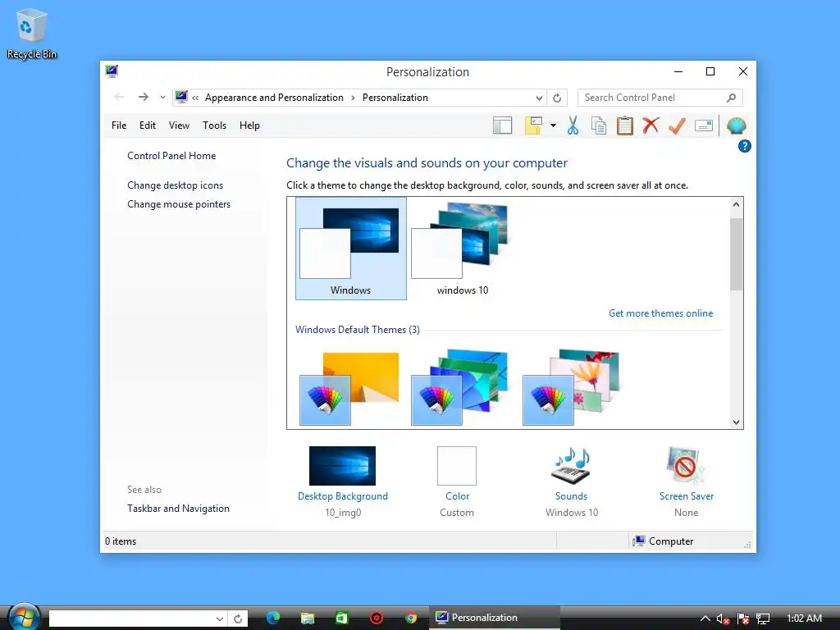The image size is (840, 630).
Task: Click the theme list scroll up arrow
Action: pos(736,204)
